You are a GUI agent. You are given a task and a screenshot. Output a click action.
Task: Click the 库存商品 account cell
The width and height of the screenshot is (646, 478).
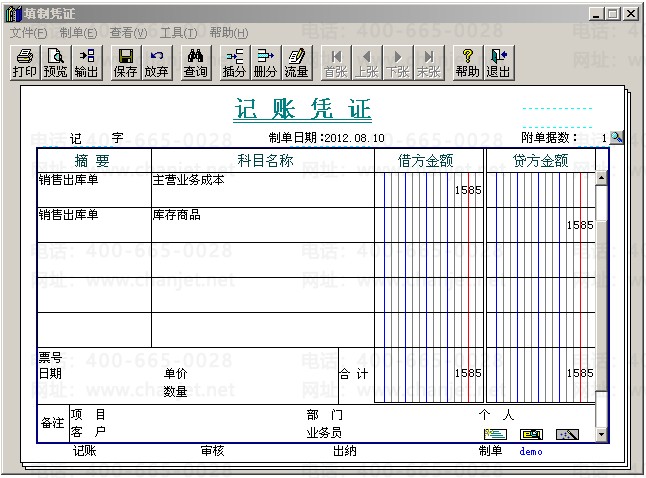pyautogui.click(x=263, y=225)
